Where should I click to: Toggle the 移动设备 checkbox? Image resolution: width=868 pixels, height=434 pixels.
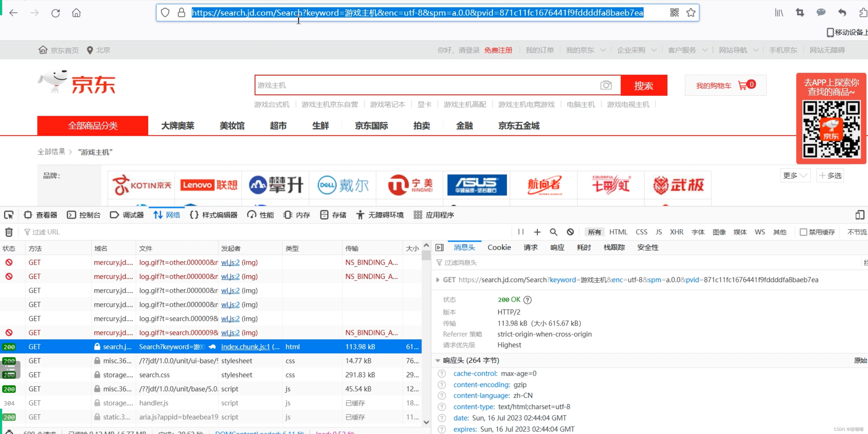830,32
